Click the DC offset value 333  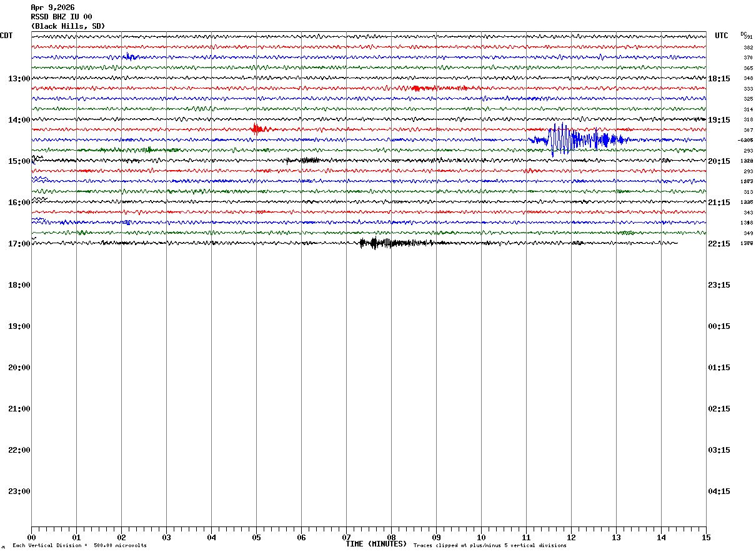(x=749, y=89)
